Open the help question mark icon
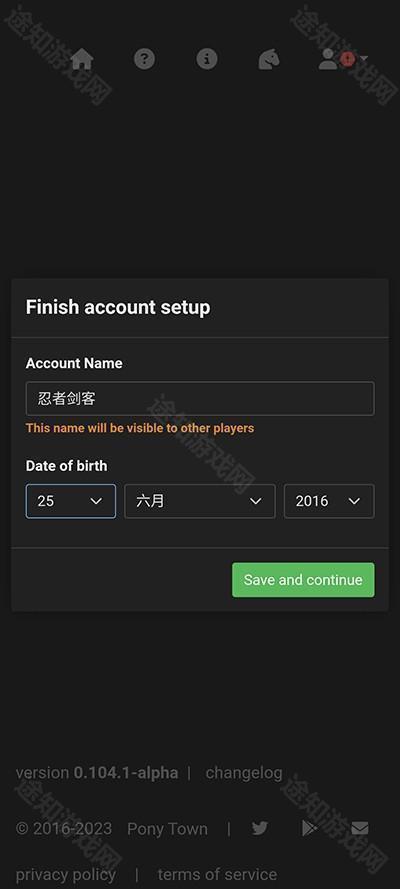 [144, 58]
